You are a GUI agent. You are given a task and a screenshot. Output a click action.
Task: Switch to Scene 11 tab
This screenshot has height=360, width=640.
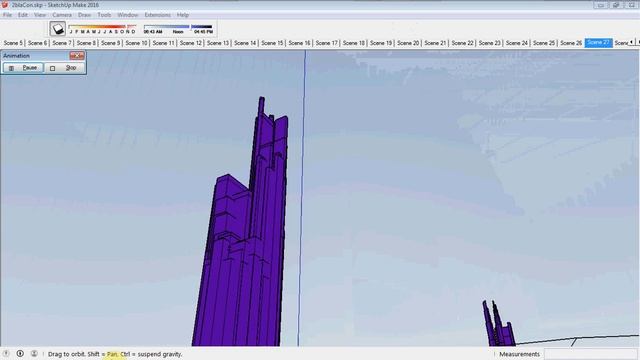point(163,43)
